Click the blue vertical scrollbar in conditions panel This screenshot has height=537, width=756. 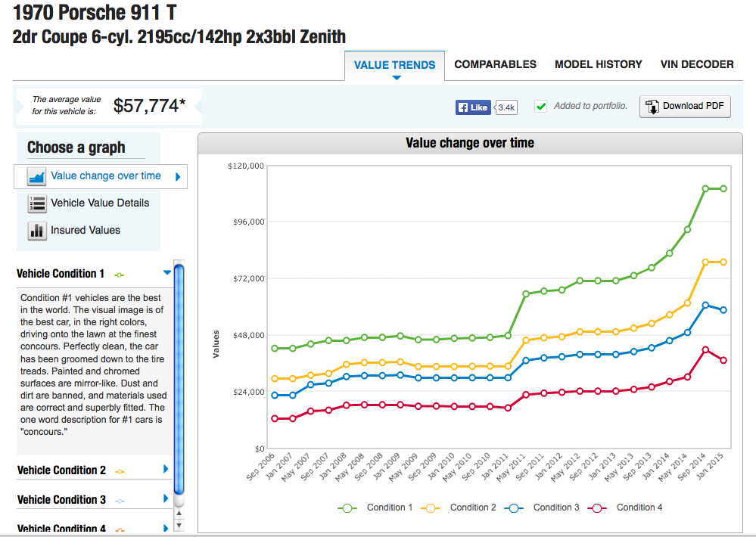pos(179,378)
